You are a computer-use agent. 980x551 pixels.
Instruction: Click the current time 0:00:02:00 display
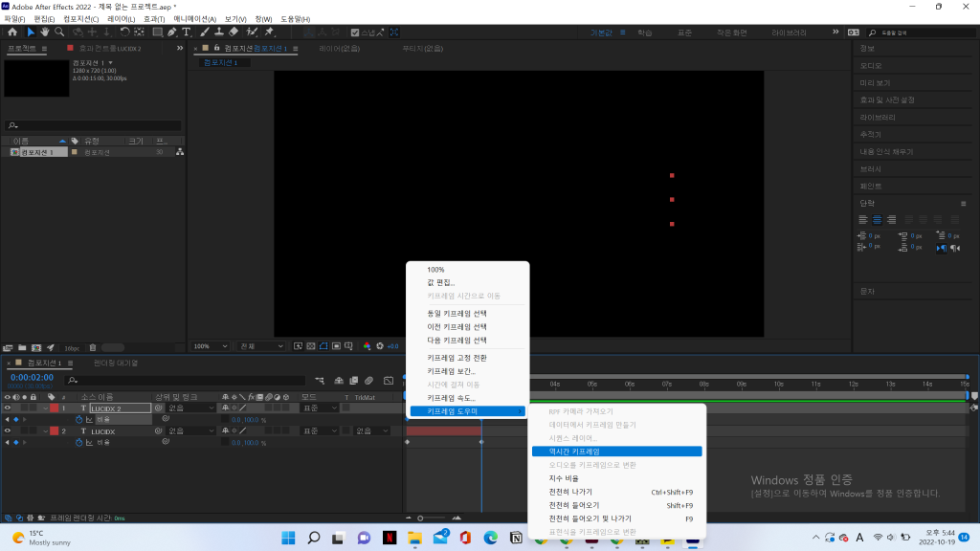click(32, 377)
